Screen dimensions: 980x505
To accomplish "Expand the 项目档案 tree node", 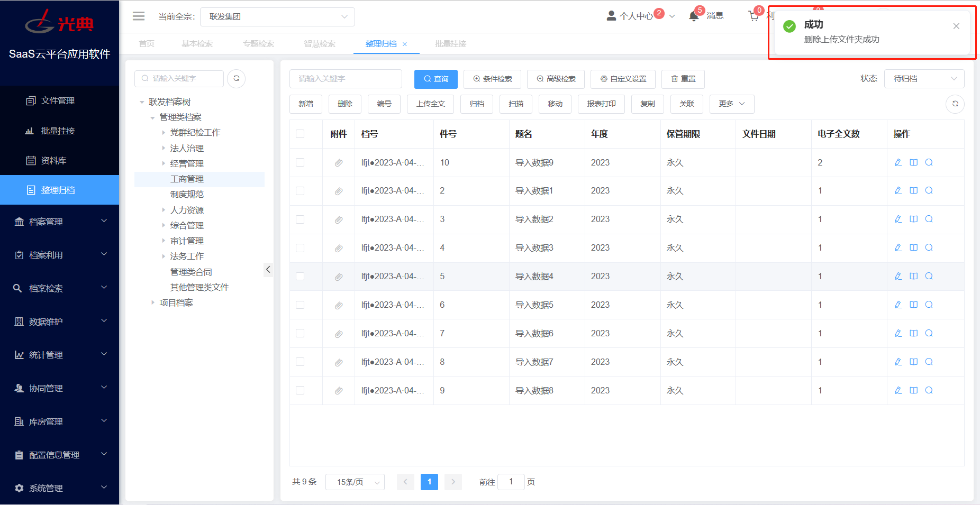I will (x=153, y=302).
